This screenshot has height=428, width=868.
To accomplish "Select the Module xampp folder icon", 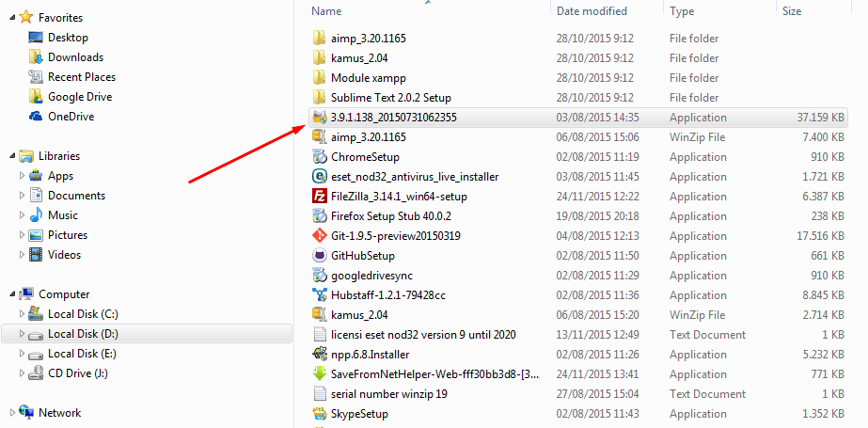I will pyautogui.click(x=319, y=77).
